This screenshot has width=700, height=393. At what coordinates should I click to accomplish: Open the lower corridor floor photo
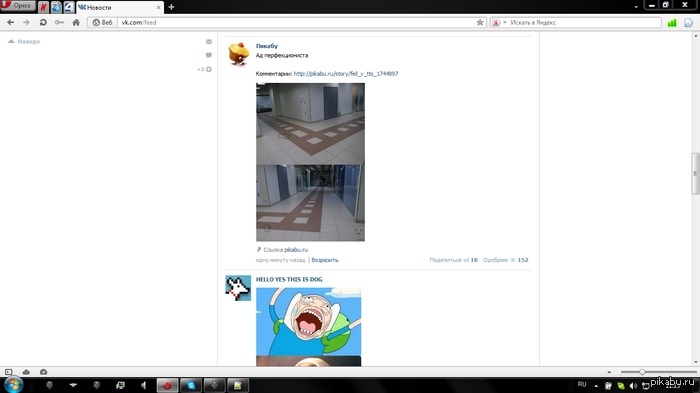click(310, 203)
